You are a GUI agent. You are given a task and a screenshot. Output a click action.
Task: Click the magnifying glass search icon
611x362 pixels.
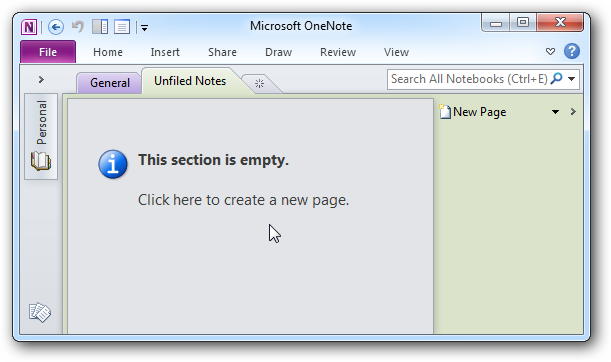tap(557, 78)
